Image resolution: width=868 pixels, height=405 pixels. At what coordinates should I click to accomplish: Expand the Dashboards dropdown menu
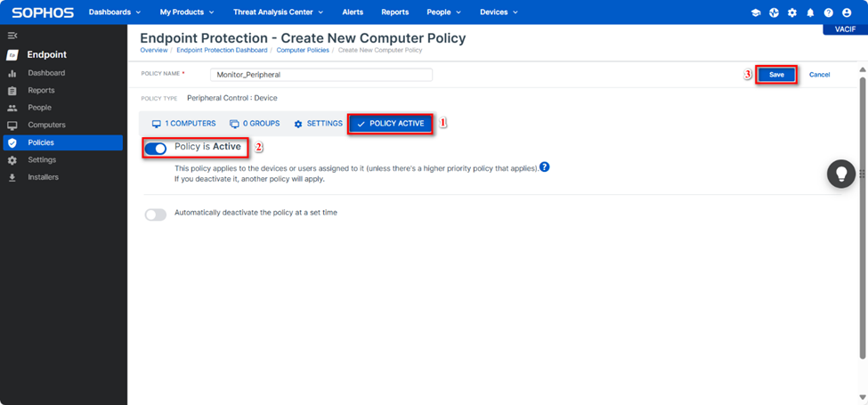tap(115, 12)
